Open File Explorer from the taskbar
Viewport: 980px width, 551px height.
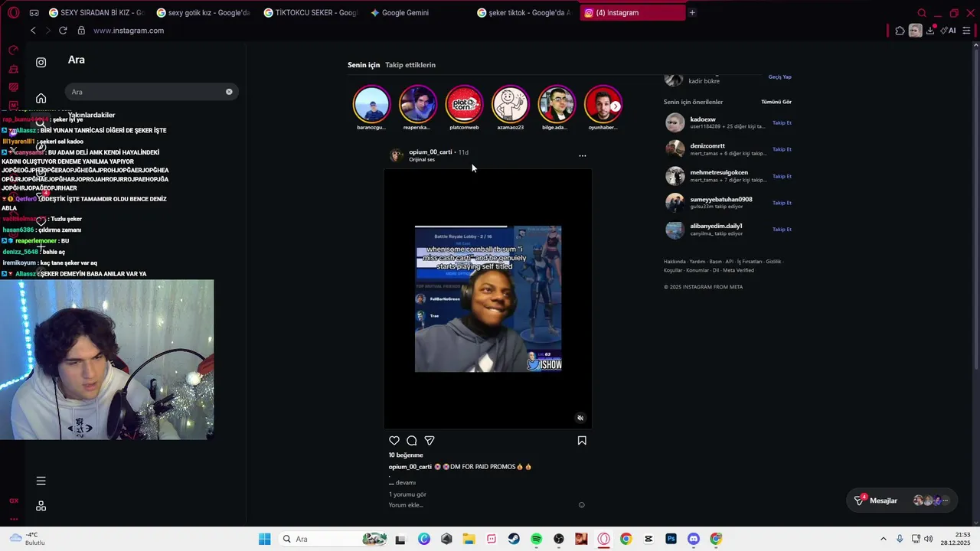coord(469,540)
